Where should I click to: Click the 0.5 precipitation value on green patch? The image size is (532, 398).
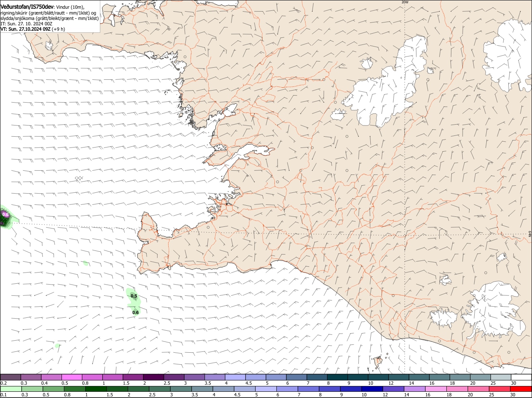point(134,296)
